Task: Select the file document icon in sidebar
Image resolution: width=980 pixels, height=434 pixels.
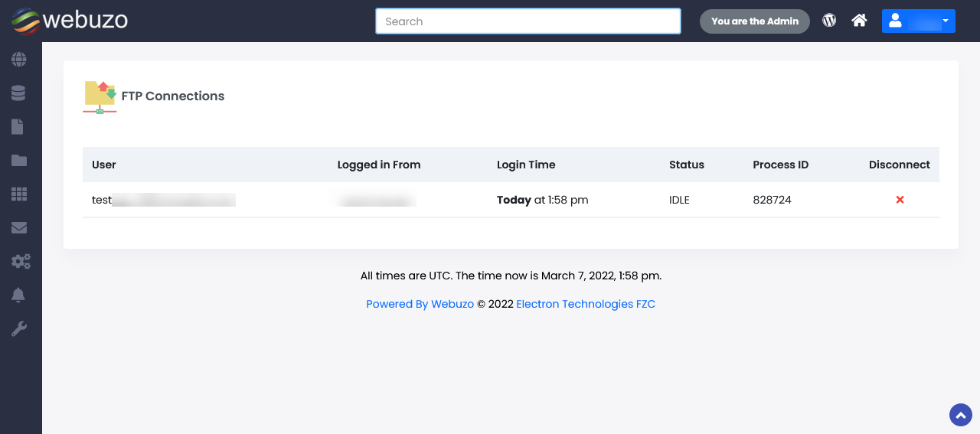Action: point(18,127)
